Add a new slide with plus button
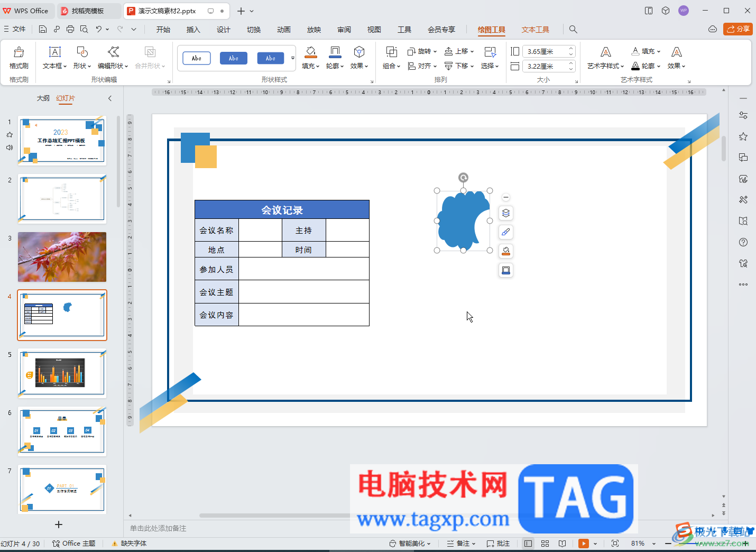The height and width of the screenshot is (552, 756). point(59,525)
